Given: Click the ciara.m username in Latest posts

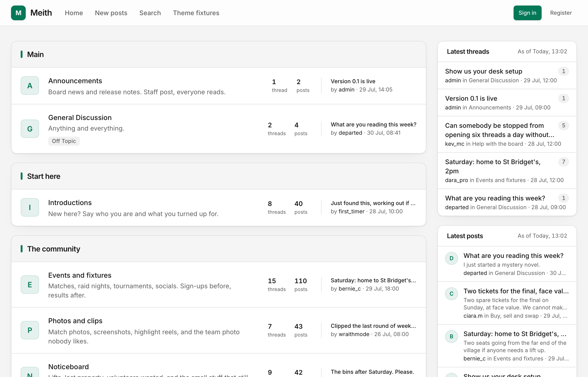Looking at the screenshot, I should pos(473,316).
